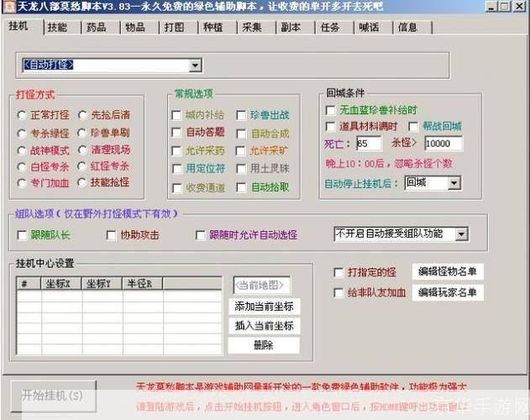Open the 种植 tab
The height and width of the screenshot is (420, 530).
point(217,28)
